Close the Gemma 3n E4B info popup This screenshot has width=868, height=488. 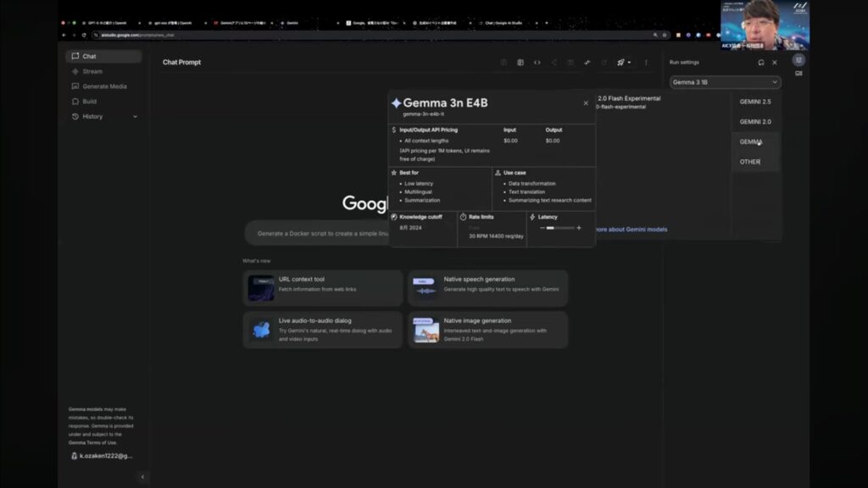[x=586, y=103]
